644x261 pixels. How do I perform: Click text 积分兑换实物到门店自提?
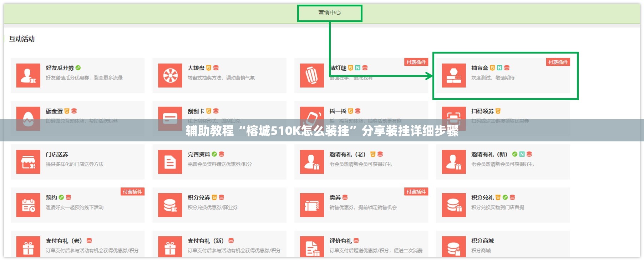(x=498, y=207)
